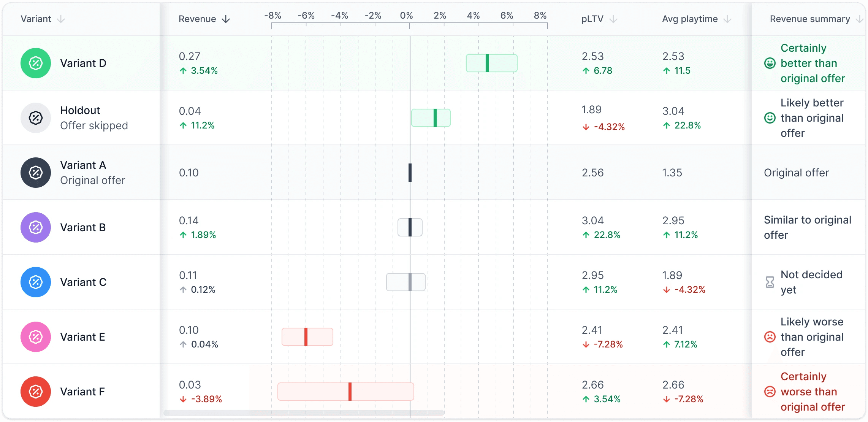Viewport: 868px width, 422px height.
Task: Click 'Certainly better than original offer' summary
Action: pos(813,63)
